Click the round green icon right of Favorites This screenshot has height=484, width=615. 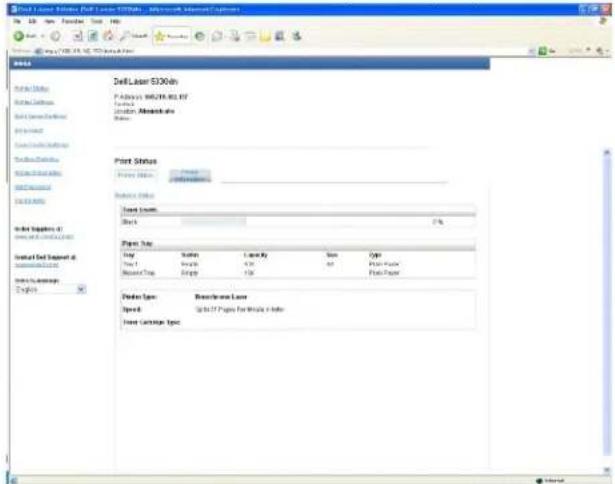200,36
